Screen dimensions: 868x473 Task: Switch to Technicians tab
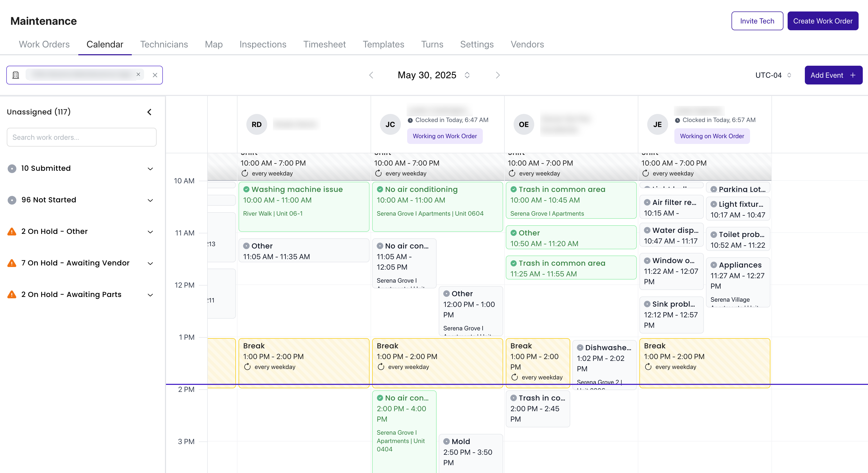point(164,44)
